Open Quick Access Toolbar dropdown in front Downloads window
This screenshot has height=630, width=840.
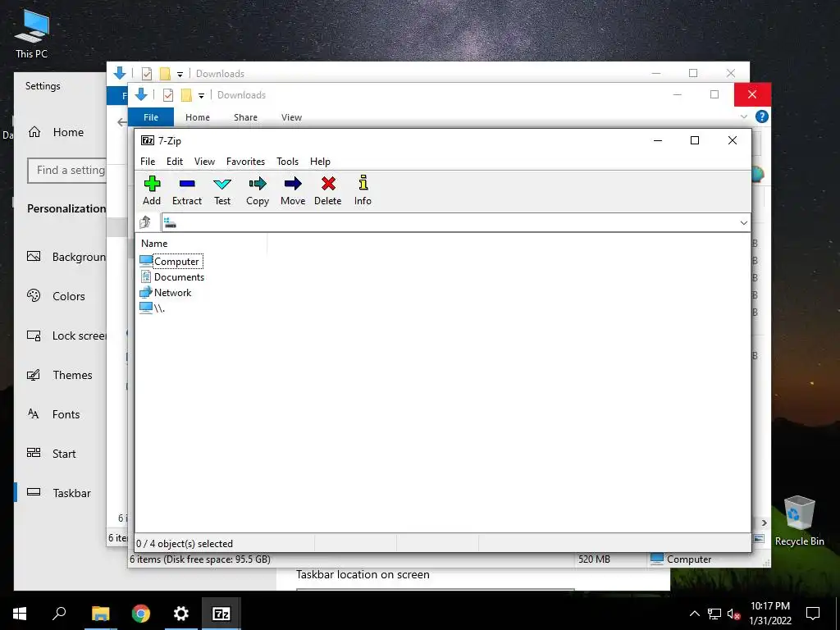(x=201, y=95)
